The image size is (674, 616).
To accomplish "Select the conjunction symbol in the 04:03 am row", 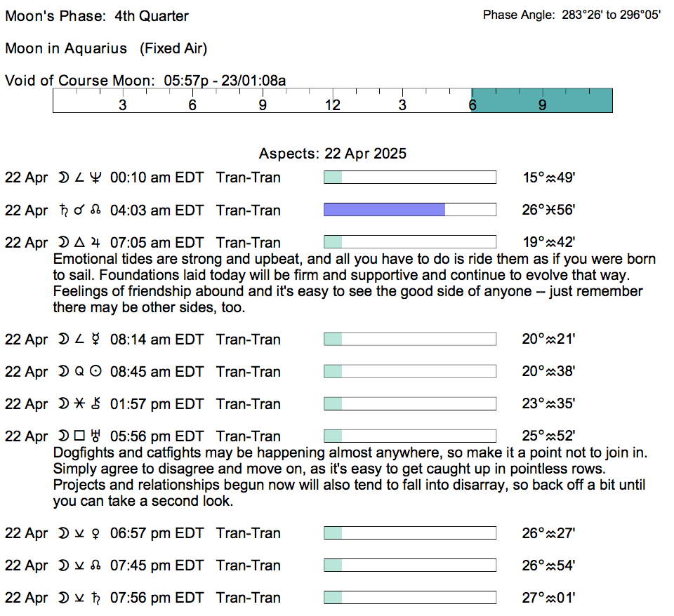I will coord(79,211).
